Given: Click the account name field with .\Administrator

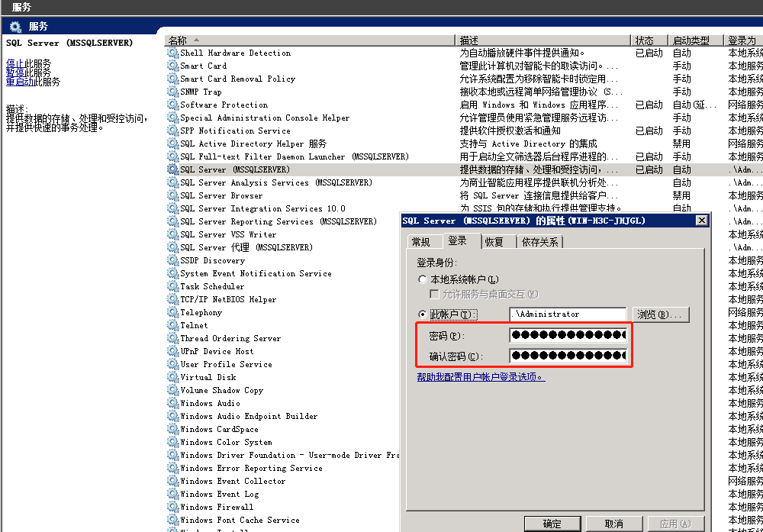Looking at the screenshot, I should point(568,314).
